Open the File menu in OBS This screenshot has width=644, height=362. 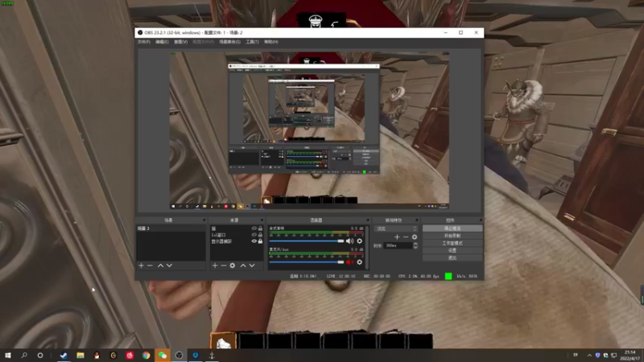(144, 42)
